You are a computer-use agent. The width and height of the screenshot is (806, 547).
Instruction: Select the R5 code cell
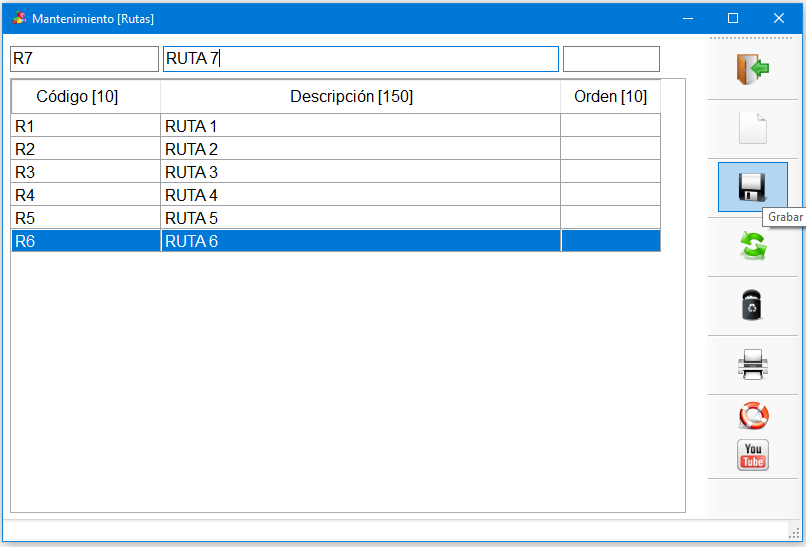86,218
